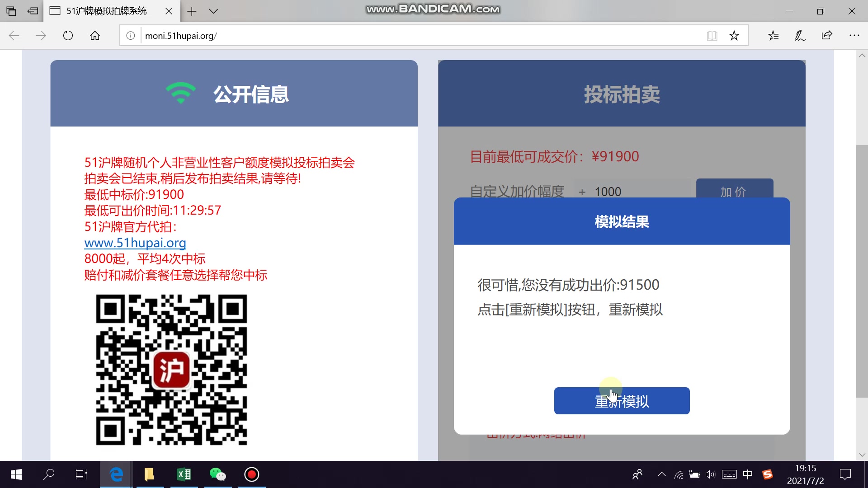
Task: Open the favorites hub
Action: 774,36
